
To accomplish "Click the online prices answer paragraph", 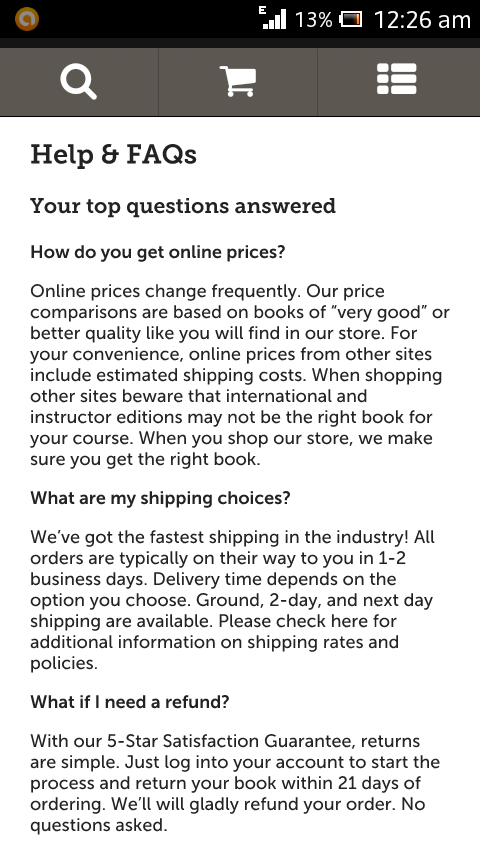I will click(240, 375).
